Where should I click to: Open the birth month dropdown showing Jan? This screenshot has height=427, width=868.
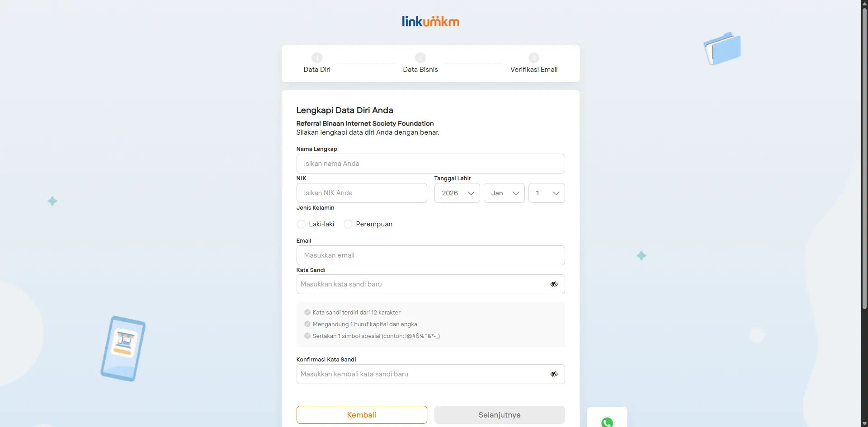point(504,193)
